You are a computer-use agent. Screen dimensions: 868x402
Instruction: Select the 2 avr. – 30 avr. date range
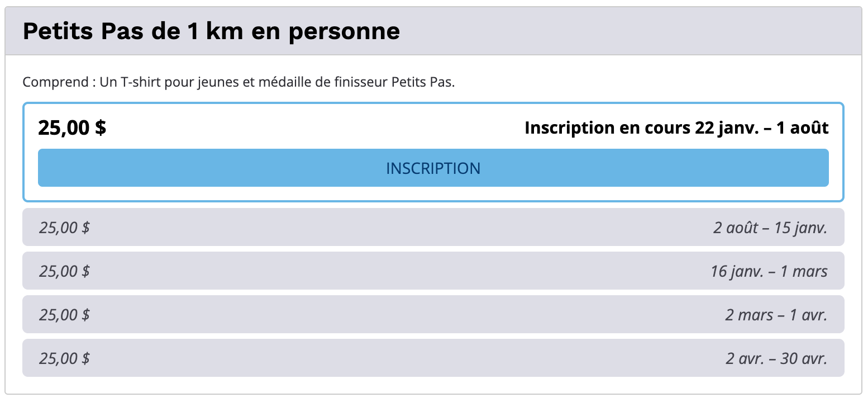tap(776, 358)
